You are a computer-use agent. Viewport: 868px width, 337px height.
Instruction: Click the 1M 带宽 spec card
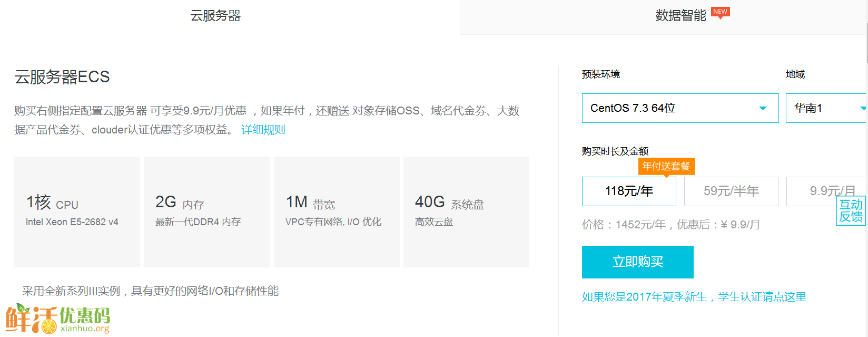(x=337, y=211)
